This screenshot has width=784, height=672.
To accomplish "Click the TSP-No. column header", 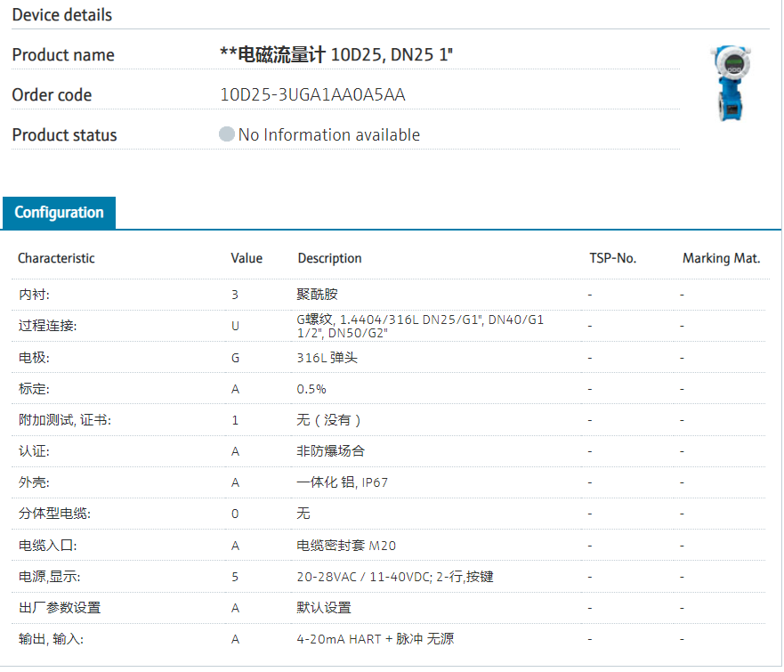I will point(612,258).
